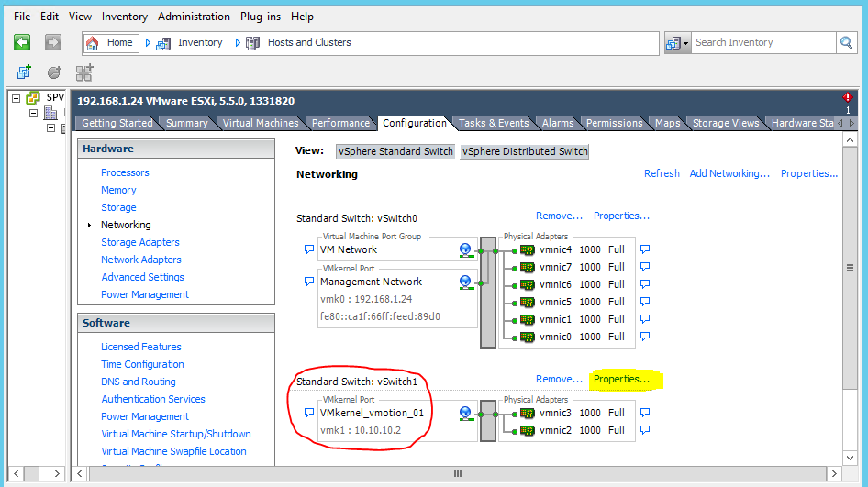Click the vmnic6 adapter card icon
The height and width of the screenshot is (487, 868).
pos(528,285)
